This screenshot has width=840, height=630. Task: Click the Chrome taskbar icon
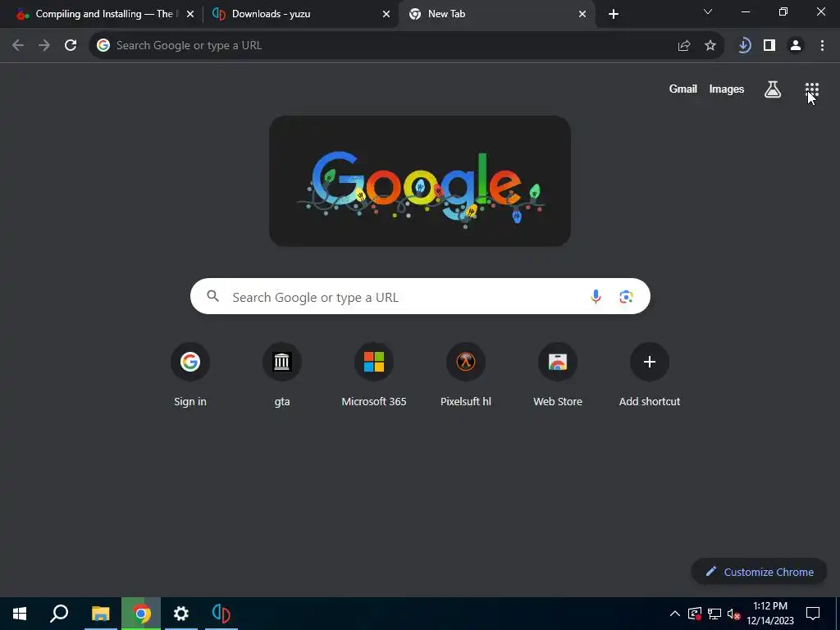(141, 614)
